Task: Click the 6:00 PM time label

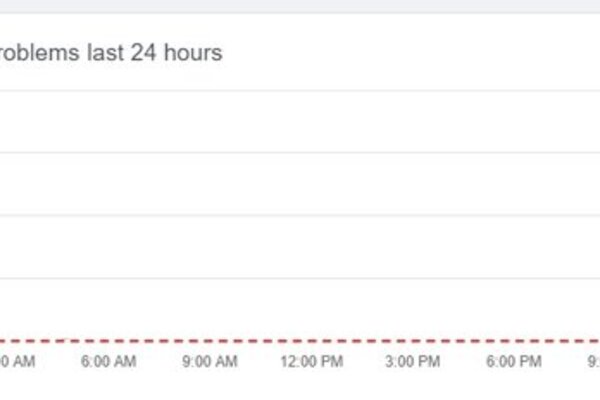Action: (514, 361)
